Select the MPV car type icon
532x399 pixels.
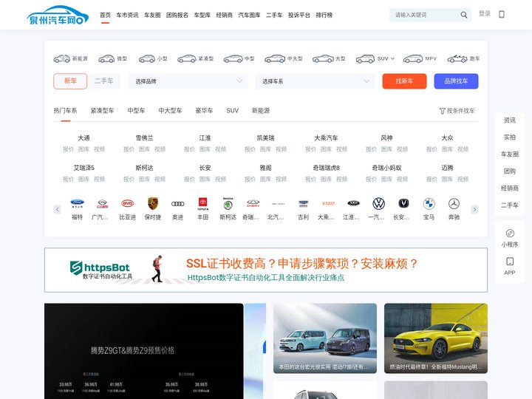coord(413,58)
